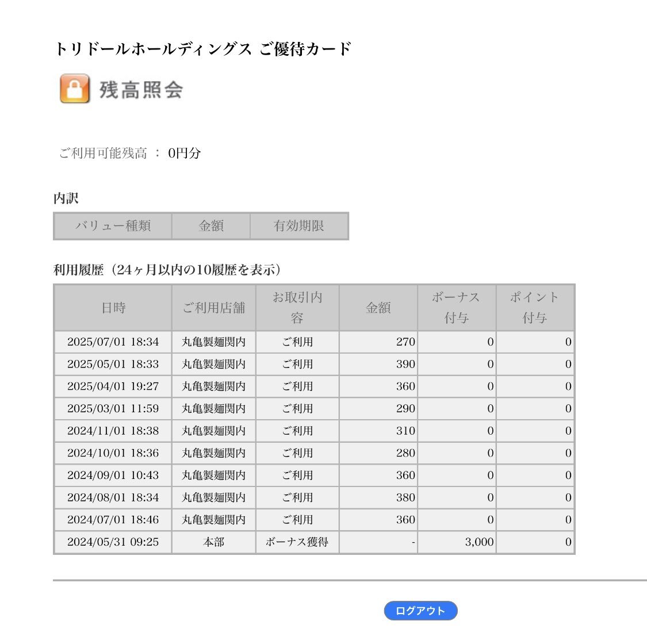Image resolution: width=647 pixels, height=644 pixels.
Task: Click the 日時 column header
Action: click(x=113, y=308)
